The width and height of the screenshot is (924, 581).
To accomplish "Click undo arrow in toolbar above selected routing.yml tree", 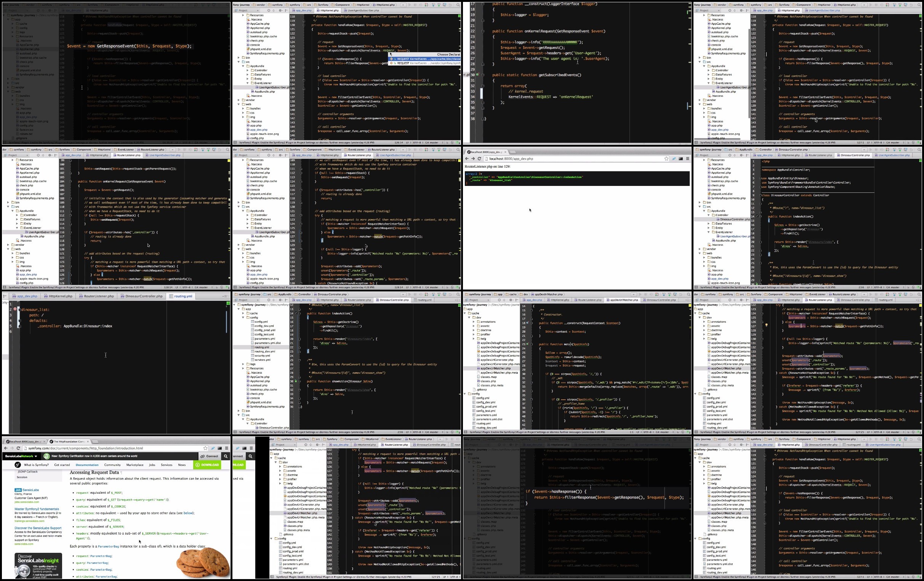I will [x=450, y=295].
